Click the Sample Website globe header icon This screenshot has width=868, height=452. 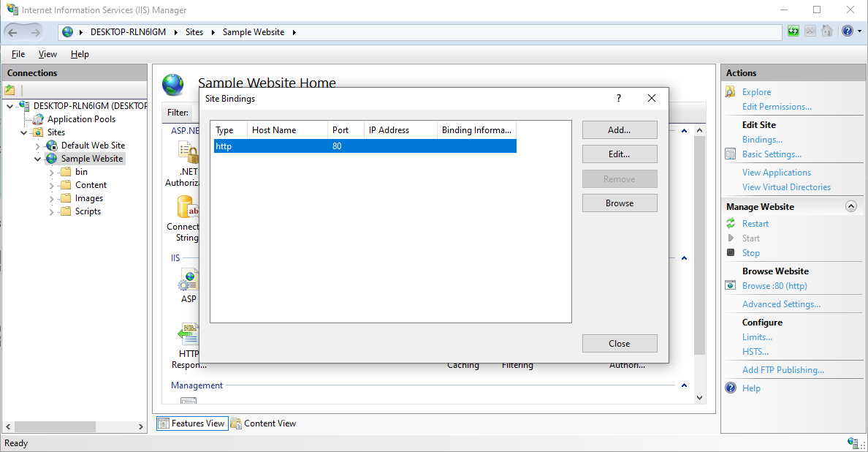click(x=173, y=85)
